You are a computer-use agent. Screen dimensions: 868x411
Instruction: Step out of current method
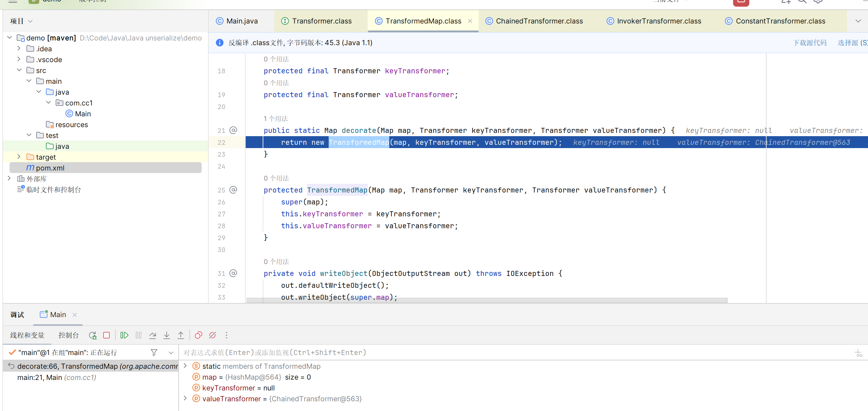181,336
